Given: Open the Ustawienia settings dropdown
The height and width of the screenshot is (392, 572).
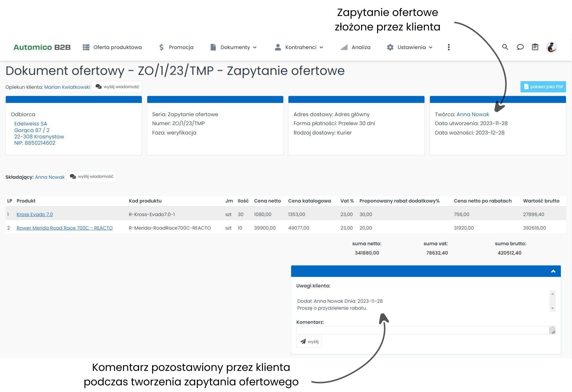Looking at the screenshot, I should 410,47.
